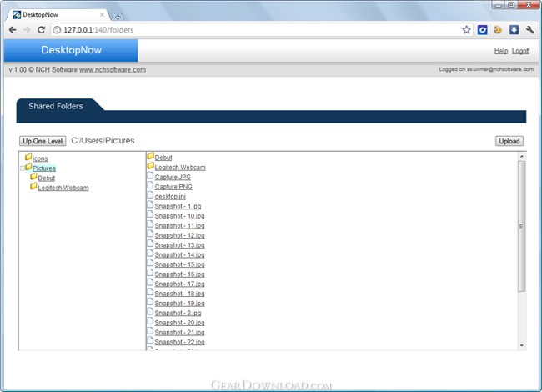Click the Upload button
Viewport: 542px width, 392px height.
point(509,141)
